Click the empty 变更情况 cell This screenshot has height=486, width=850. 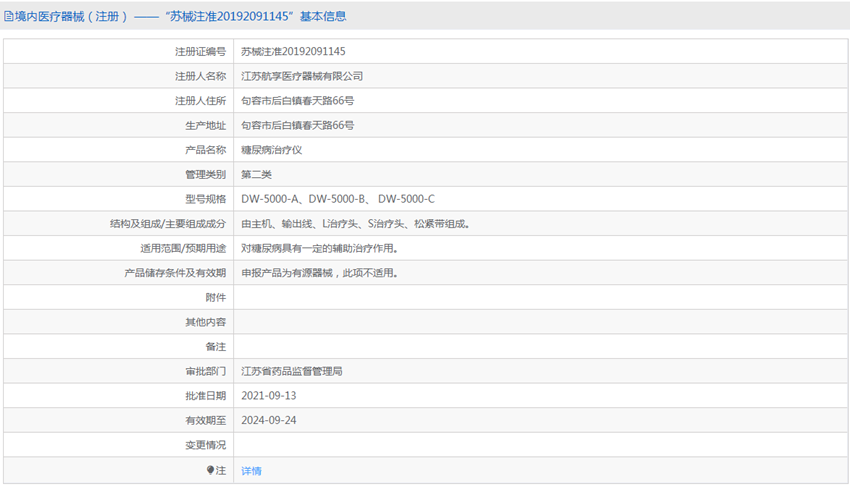pos(540,445)
